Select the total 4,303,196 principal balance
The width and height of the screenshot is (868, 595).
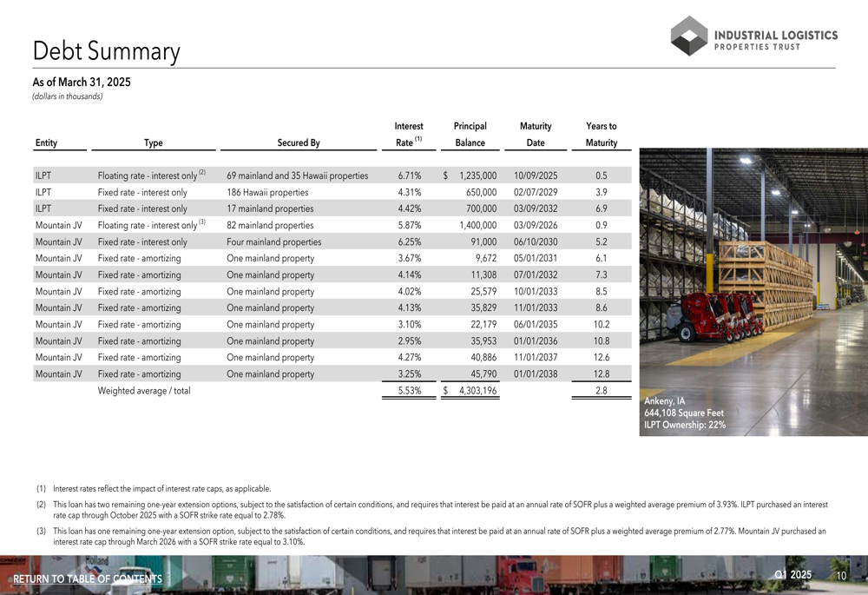(x=477, y=391)
